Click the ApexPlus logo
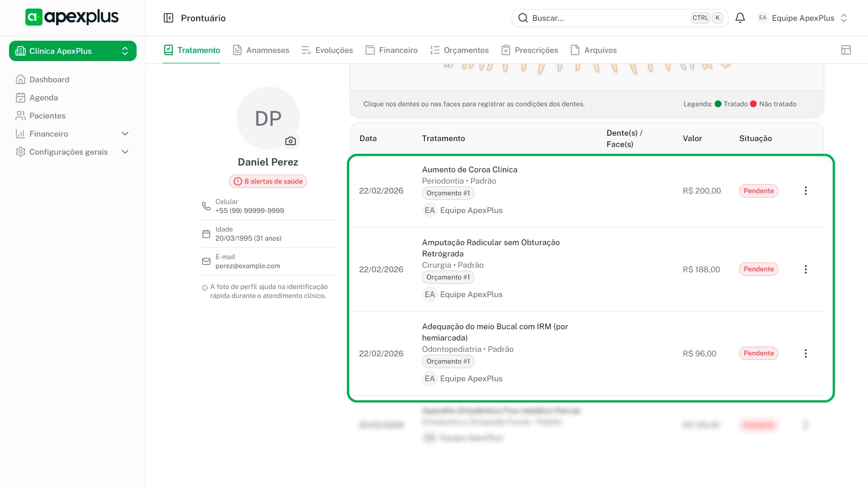The width and height of the screenshot is (868, 488). 72,17
